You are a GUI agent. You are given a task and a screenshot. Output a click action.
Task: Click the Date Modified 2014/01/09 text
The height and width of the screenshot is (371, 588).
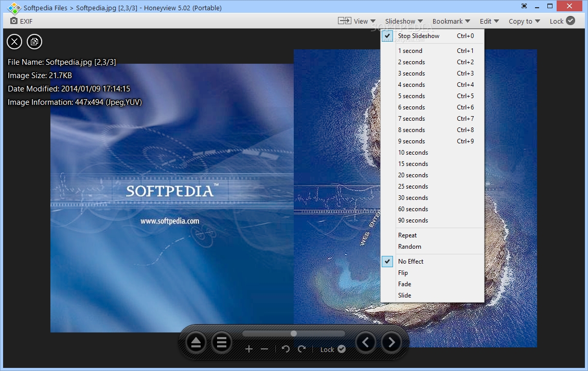click(69, 89)
